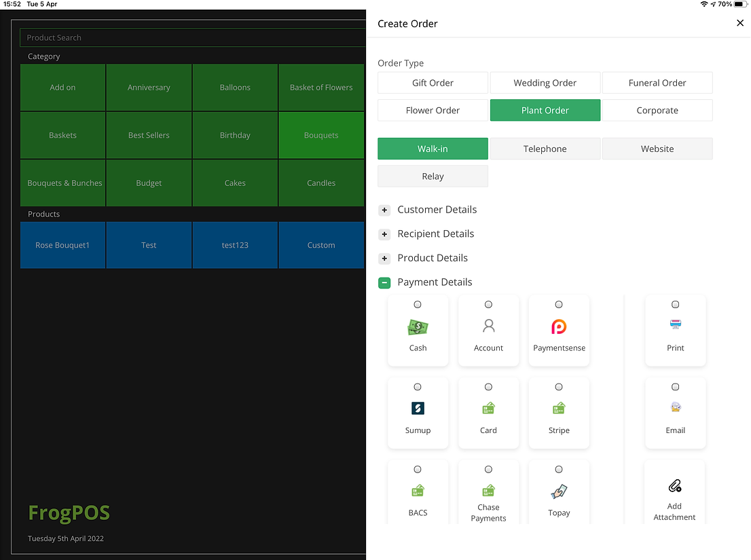Screen dimensions: 751x560
Task: Click the Stripe card icon
Action: pos(559,409)
